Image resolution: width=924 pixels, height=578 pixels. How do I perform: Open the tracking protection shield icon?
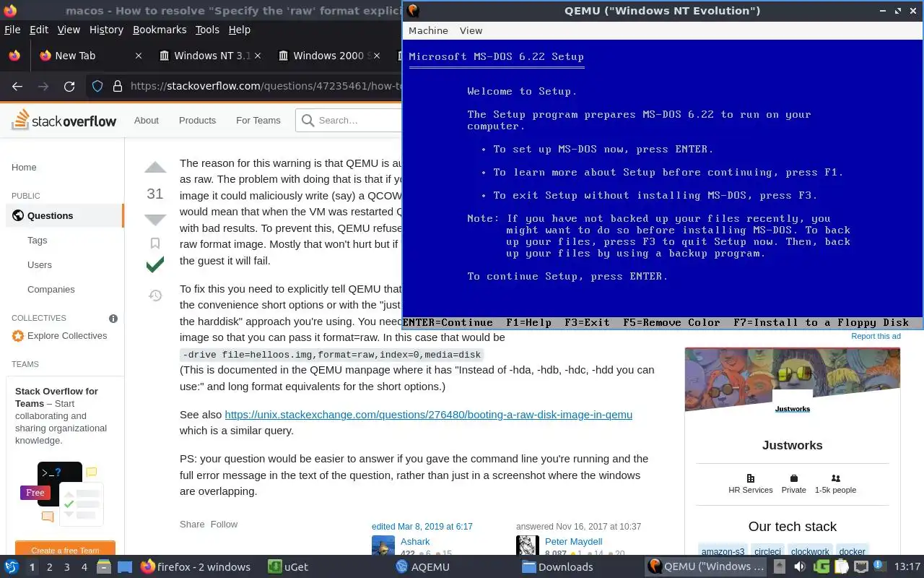[x=97, y=86]
